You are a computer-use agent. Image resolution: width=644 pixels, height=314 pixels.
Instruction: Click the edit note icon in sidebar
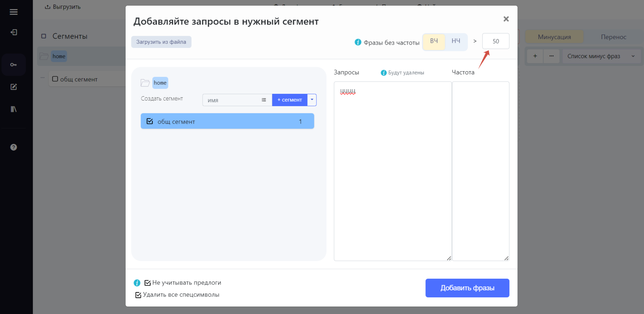pos(14,87)
